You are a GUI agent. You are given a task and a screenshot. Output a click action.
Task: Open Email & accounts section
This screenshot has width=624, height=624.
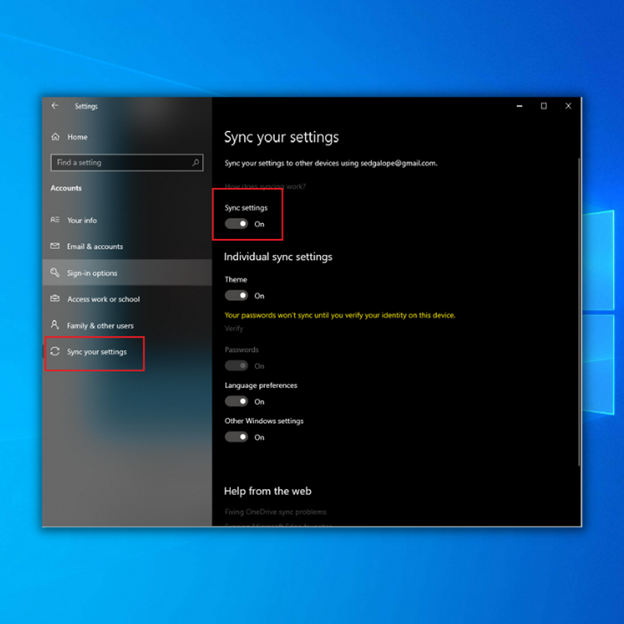[x=127, y=246]
